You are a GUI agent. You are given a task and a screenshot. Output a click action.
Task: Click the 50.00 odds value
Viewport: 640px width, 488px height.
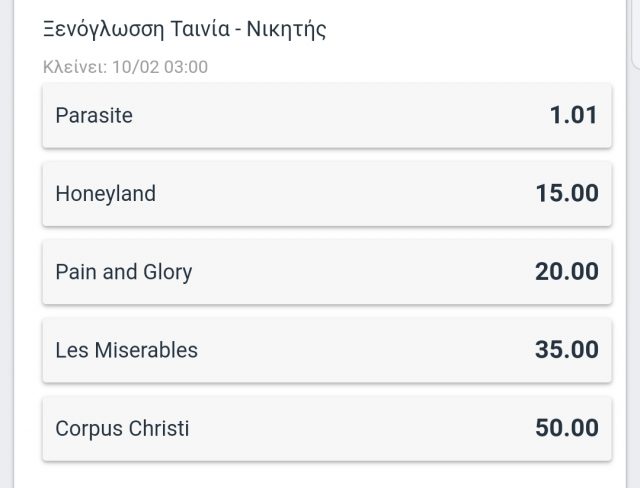click(x=567, y=428)
